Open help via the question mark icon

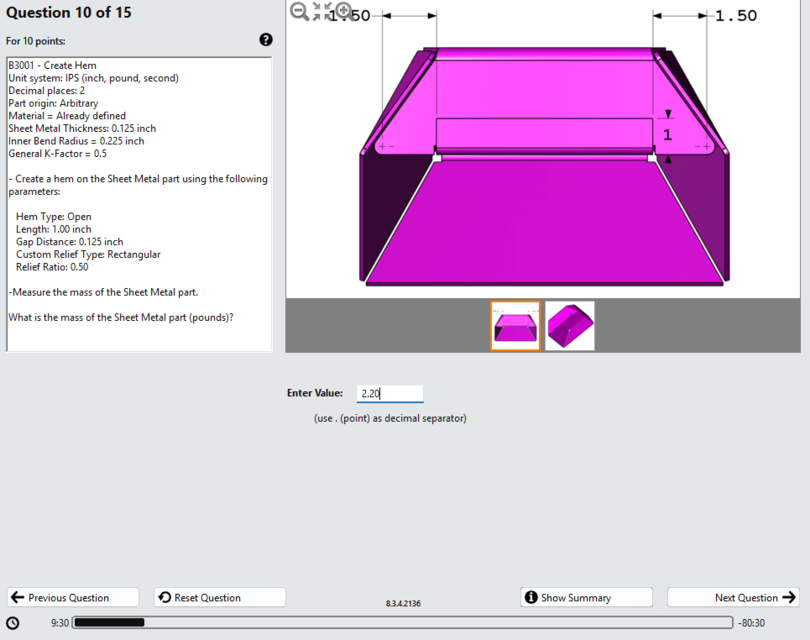[x=265, y=39]
